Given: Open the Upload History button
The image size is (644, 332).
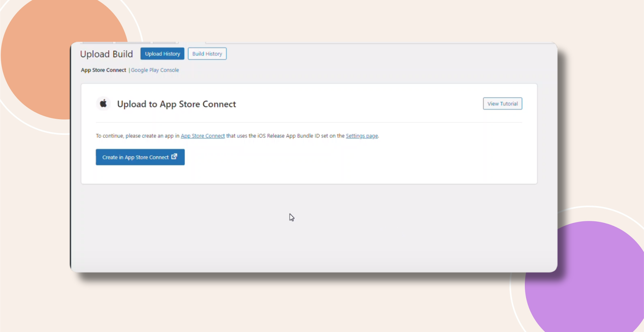Looking at the screenshot, I should 162,54.
